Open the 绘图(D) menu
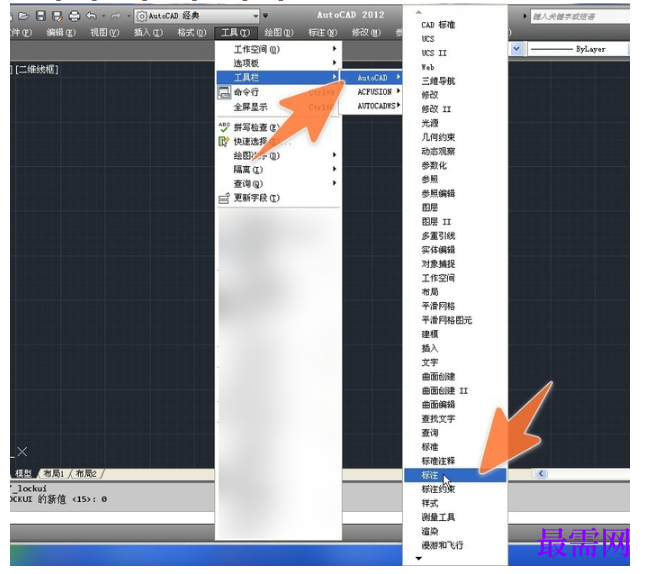 coord(279,32)
